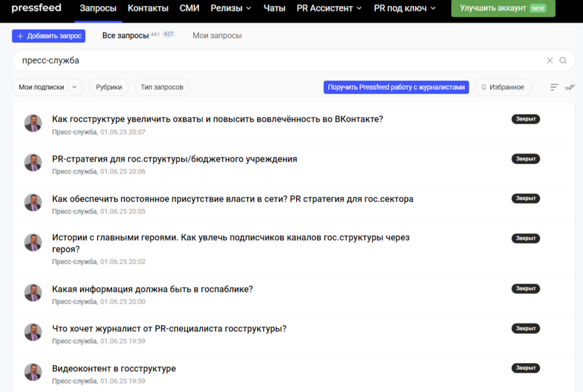Click Пресс-служба, 01.06.25 20:06 author line
Viewport: 583px width, 392px height.
99,172
